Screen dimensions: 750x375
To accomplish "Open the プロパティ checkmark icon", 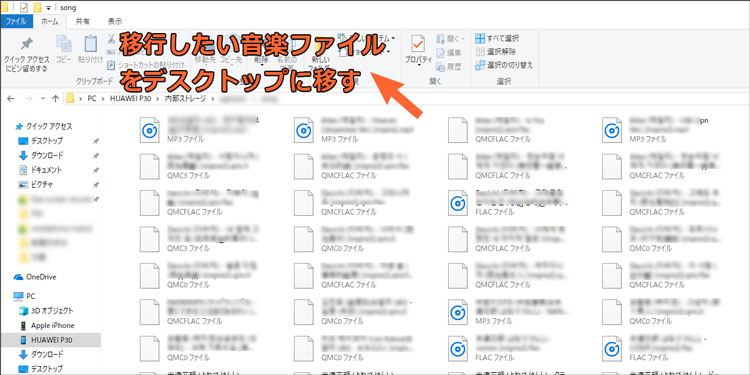I will click(x=418, y=44).
